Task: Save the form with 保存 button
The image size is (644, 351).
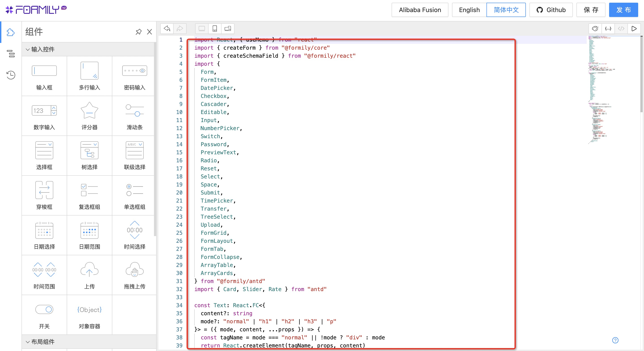Action: 591,10
